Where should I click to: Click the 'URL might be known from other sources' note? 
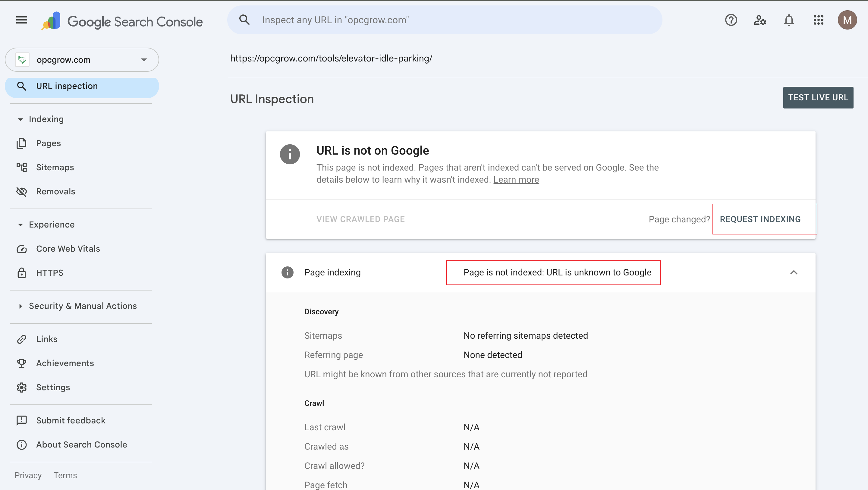445,374
